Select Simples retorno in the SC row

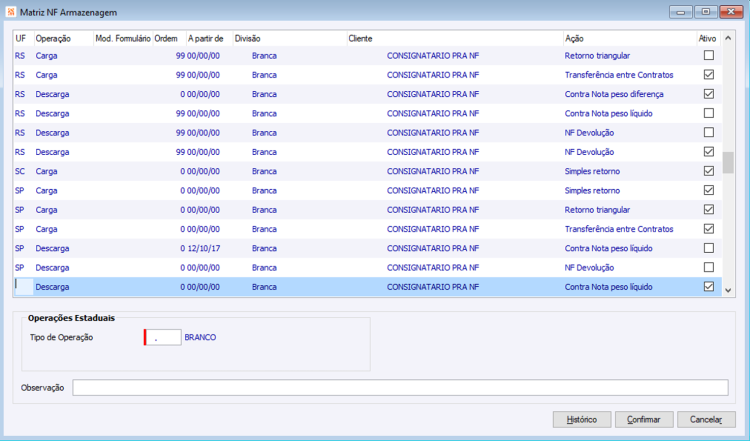point(592,171)
